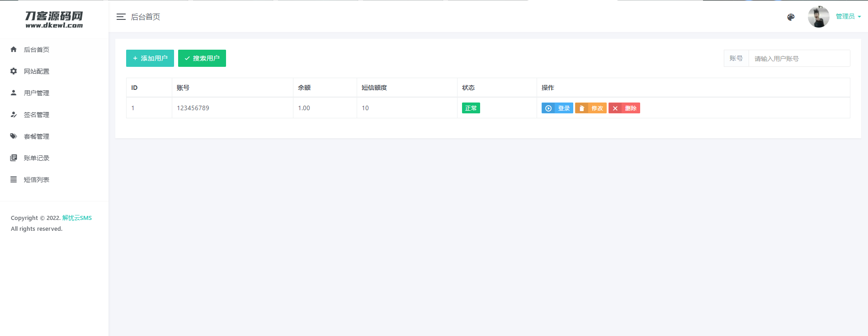Screen dimensions: 868x336
Task: Click the 后台首页 header breadcrumb title
Action: pyautogui.click(x=146, y=17)
